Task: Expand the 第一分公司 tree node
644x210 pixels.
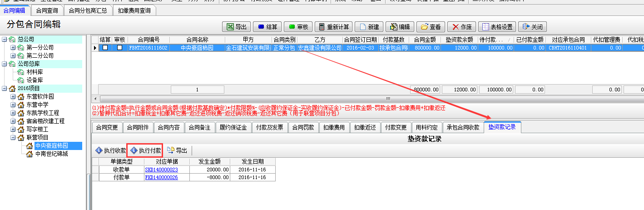Action: click(x=13, y=48)
